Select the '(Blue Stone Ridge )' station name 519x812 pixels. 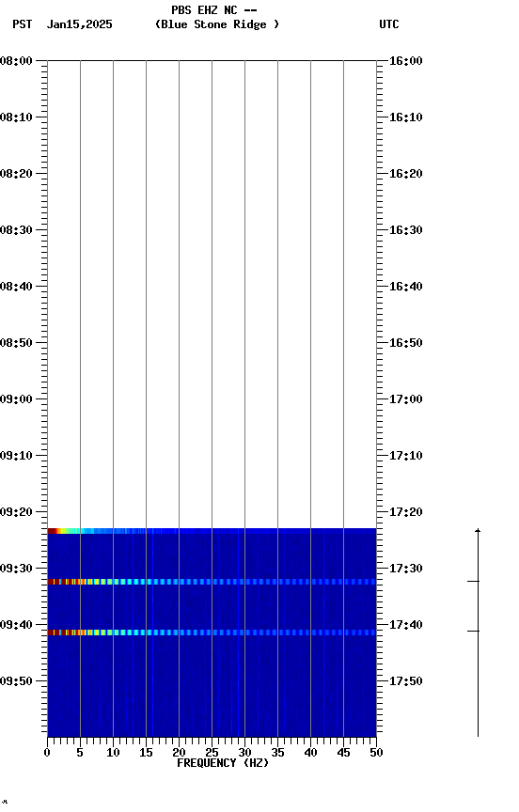(x=217, y=24)
